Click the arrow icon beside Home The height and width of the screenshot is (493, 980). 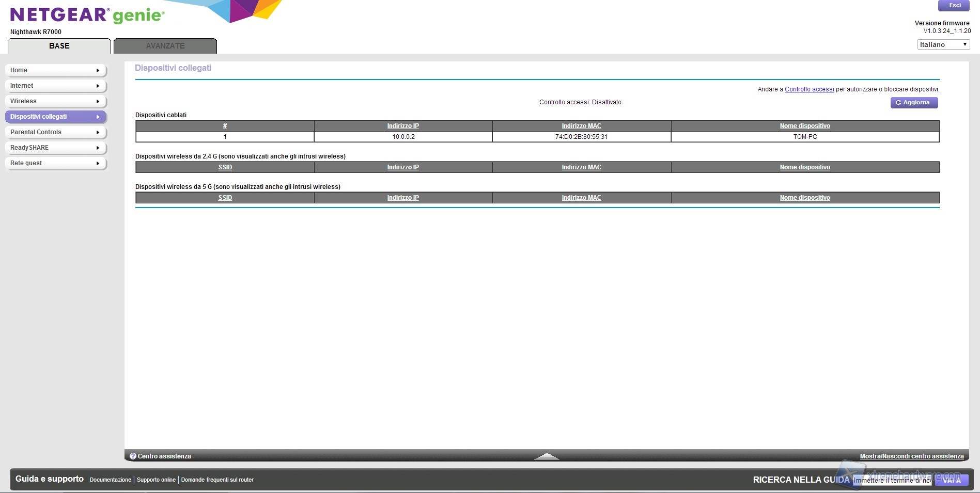(x=98, y=71)
